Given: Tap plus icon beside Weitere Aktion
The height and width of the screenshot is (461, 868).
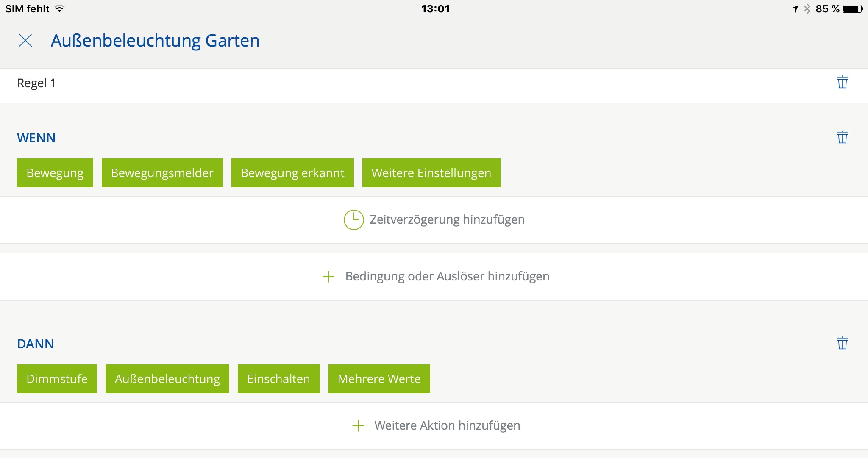Looking at the screenshot, I should point(358,426).
